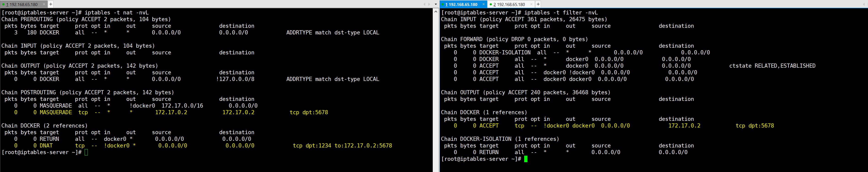Click 'tcp dpt:5678' in the right pane
The image size is (868, 172).
pos(755,126)
